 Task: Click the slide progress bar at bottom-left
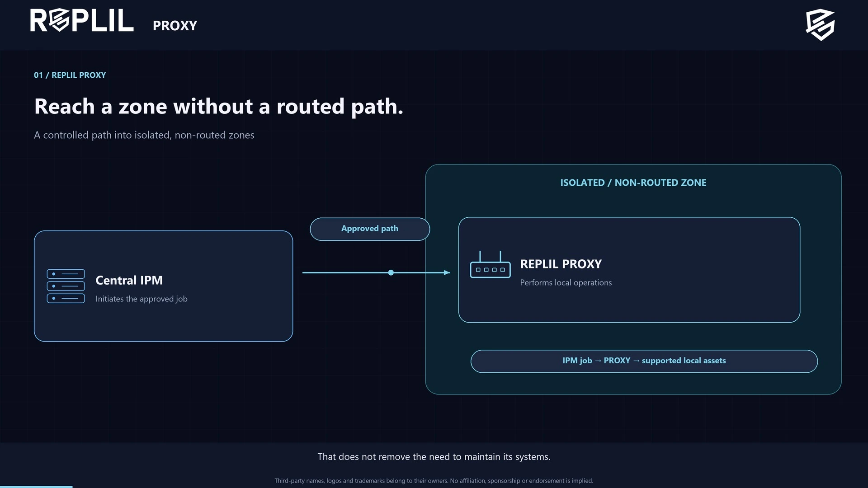36,487
